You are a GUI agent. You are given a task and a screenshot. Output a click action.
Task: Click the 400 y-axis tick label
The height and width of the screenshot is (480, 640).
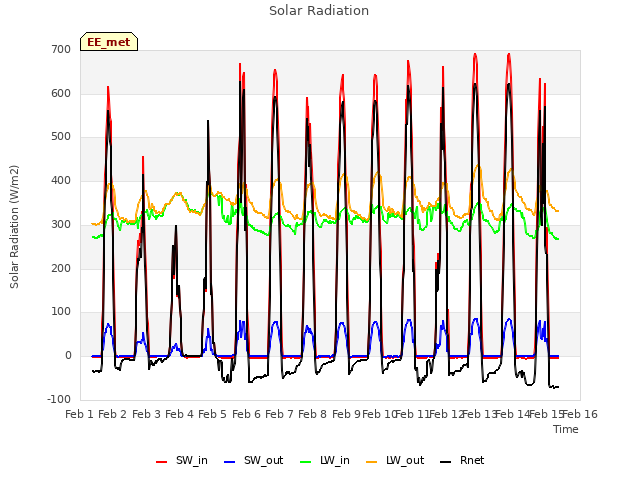coord(61,180)
